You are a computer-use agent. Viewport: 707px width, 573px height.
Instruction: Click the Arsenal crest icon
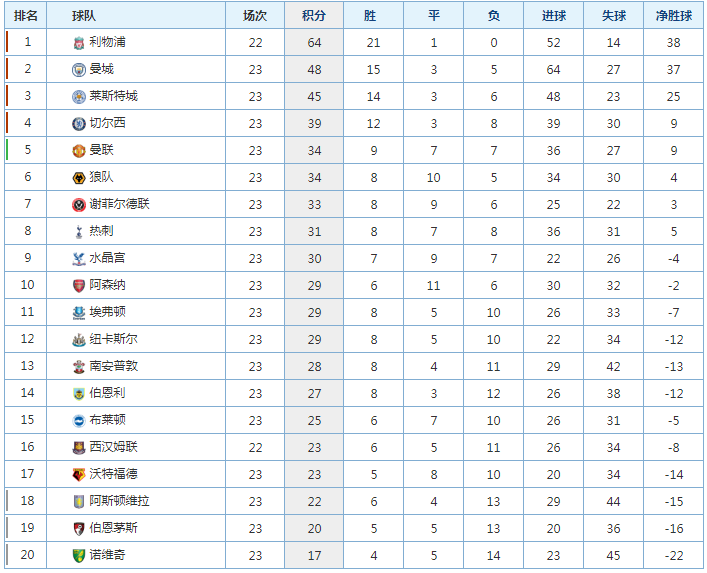[79, 286]
